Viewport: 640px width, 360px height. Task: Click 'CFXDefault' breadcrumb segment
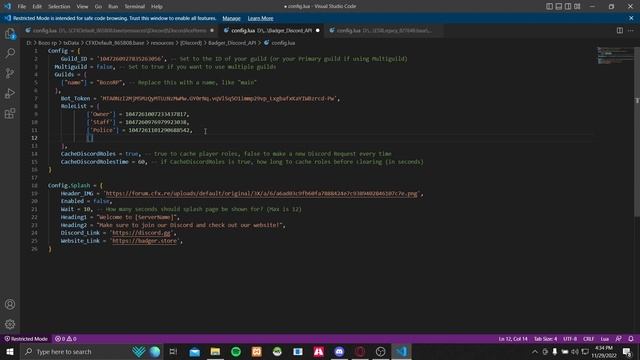point(115,43)
